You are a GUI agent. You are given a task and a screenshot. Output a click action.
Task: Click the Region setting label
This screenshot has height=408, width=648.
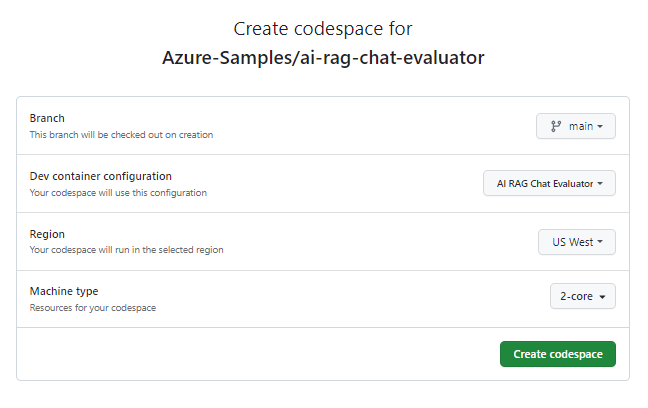pyautogui.click(x=47, y=234)
